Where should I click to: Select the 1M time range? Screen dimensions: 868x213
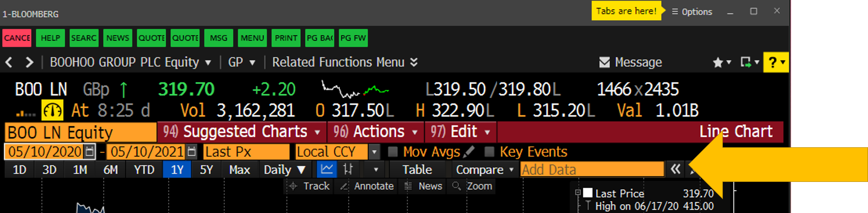80,170
